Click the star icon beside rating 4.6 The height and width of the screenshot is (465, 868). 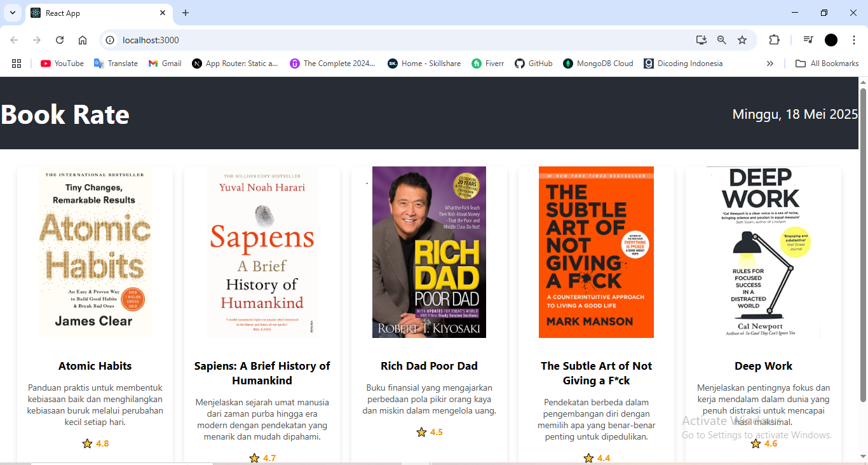point(756,444)
